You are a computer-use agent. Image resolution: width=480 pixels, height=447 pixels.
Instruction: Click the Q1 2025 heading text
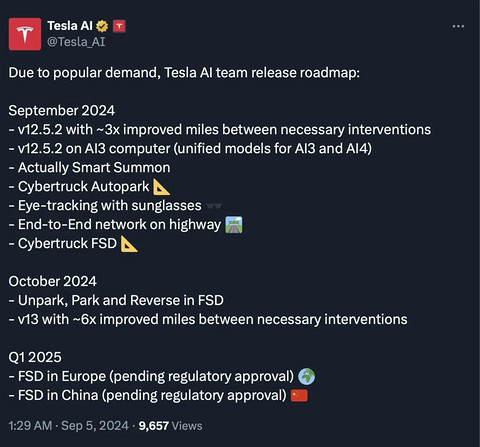pos(35,357)
